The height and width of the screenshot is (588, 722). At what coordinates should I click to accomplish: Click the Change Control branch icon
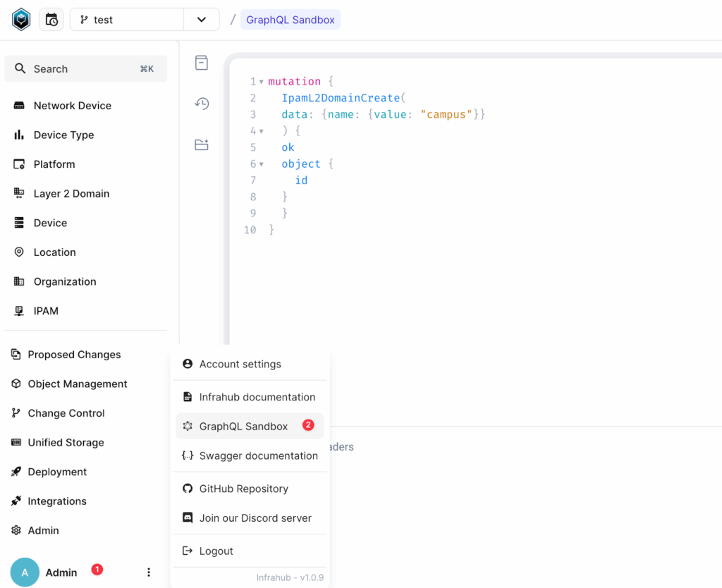click(x=16, y=413)
